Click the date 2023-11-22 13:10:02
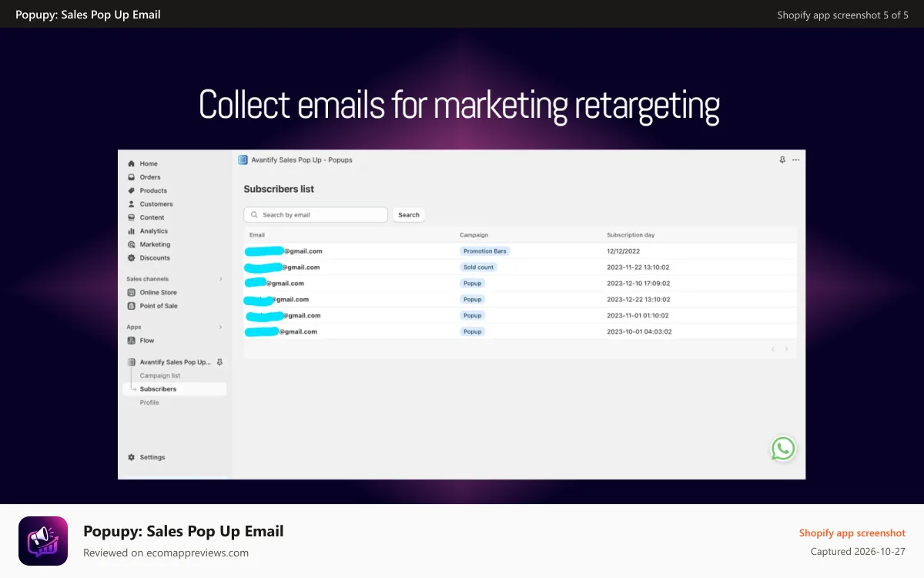The image size is (924, 578). [638, 267]
